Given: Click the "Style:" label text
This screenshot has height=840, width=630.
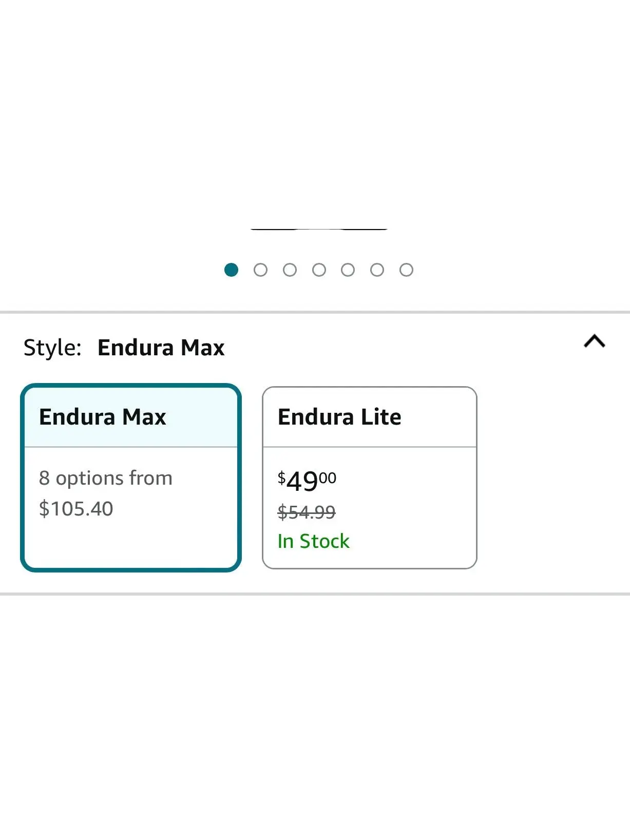Looking at the screenshot, I should click(x=52, y=348).
